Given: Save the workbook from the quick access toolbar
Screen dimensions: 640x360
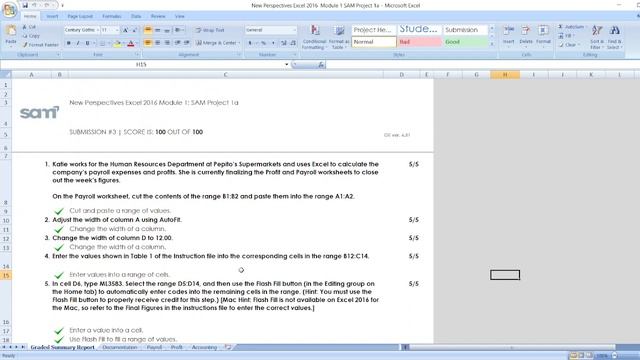Looking at the screenshot, I should (x=25, y=5).
